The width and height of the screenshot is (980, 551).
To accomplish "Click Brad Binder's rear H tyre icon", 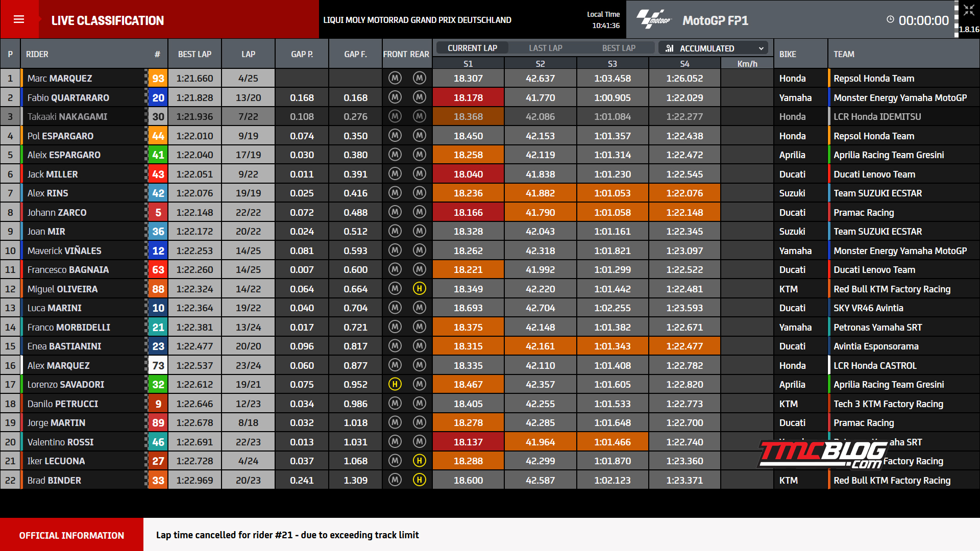I will tap(420, 480).
